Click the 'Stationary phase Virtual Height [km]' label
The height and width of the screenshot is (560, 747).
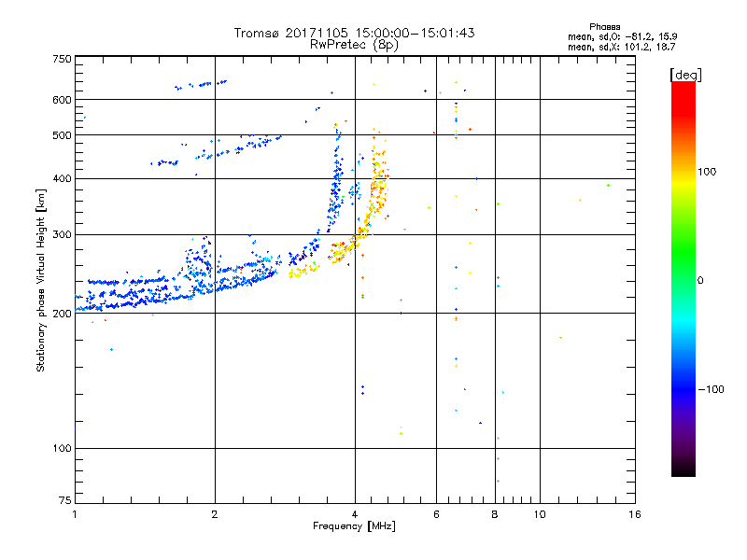coord(41,281)
